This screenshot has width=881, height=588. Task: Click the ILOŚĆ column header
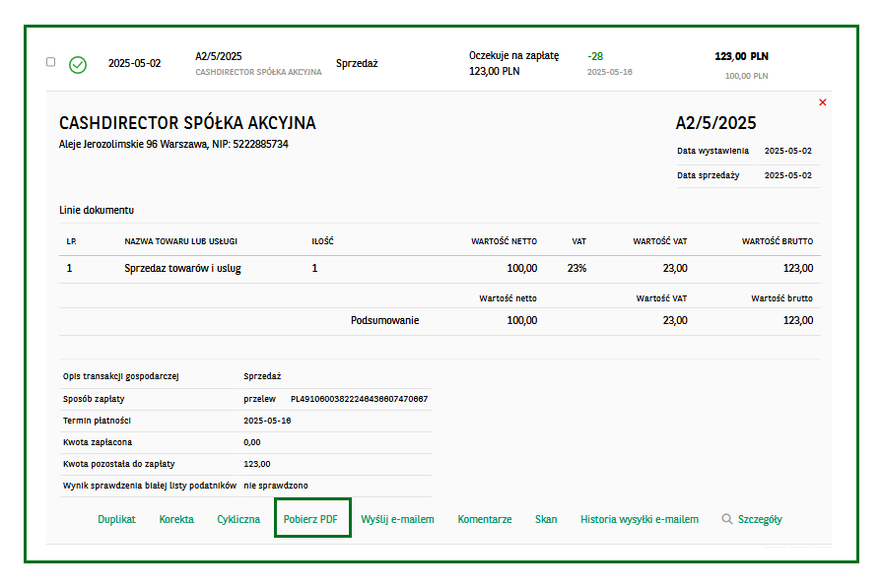coord(322,241)
